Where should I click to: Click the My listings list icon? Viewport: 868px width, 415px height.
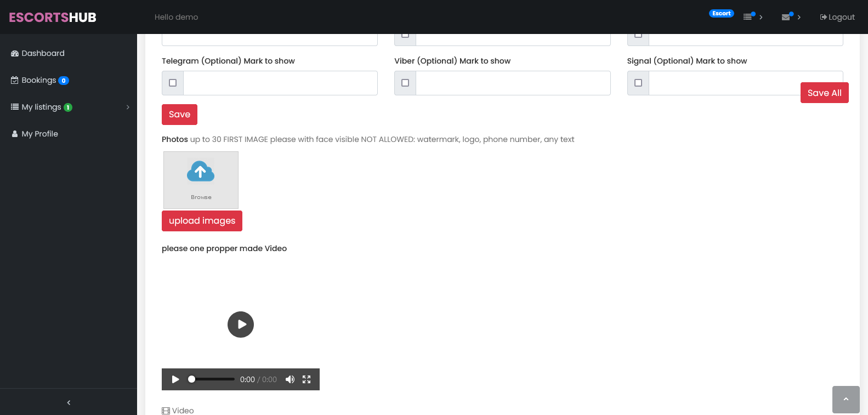pyautogui.click(x=15, y=107)
